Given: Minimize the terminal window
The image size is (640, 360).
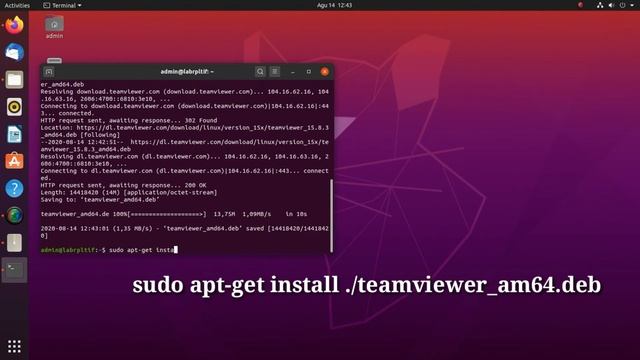Looking at the screenshot, I should tap(293, 72).
